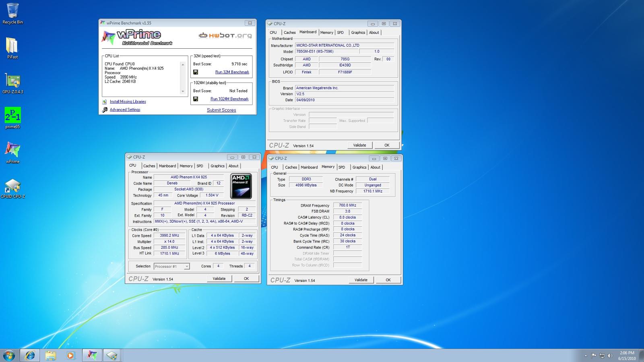This screenshot has width=644, height=362.
Task: Open Internet Explorer from taskbar
Action: (x=30, y=355)
